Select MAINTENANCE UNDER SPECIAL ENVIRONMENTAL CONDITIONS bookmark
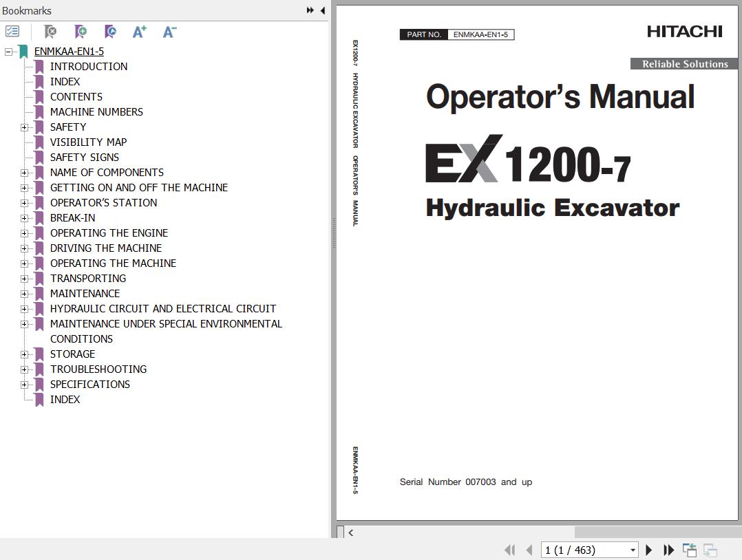 click(x=166, y=332)
